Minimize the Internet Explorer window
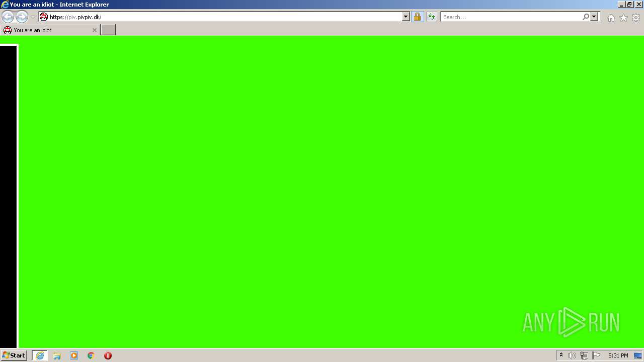644x362 pixels. [x=621, y=5]
